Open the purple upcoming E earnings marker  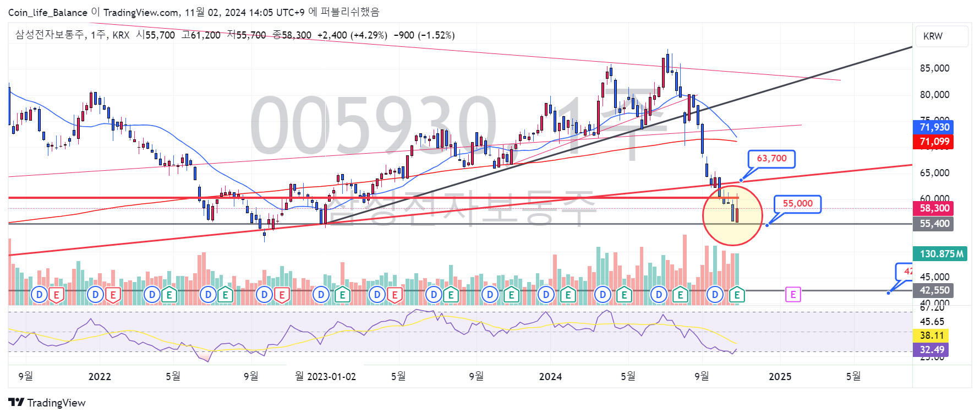pos(793,295)
